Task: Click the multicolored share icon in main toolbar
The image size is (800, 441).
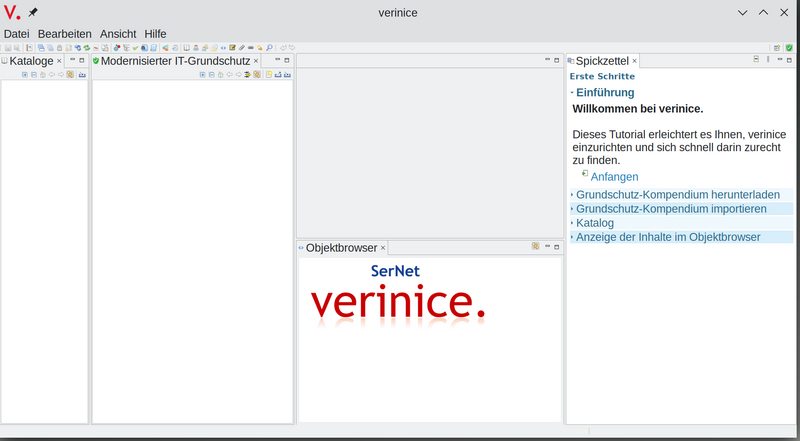Action: pos(165,48)
